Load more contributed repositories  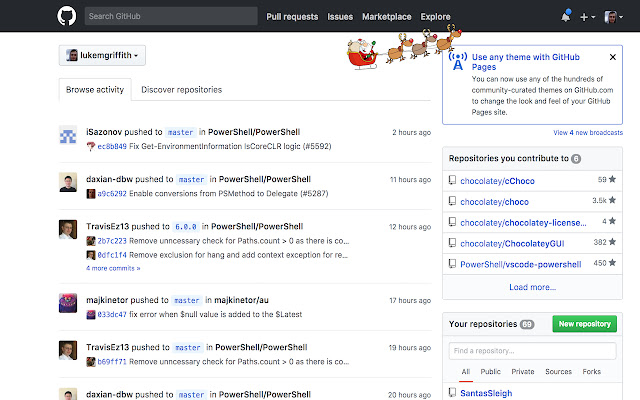pos(532,287)
